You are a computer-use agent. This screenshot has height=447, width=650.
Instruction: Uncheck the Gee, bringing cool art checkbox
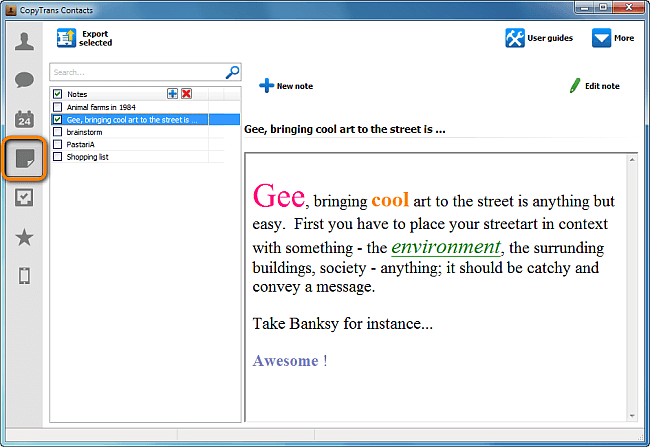coord(58,119)
